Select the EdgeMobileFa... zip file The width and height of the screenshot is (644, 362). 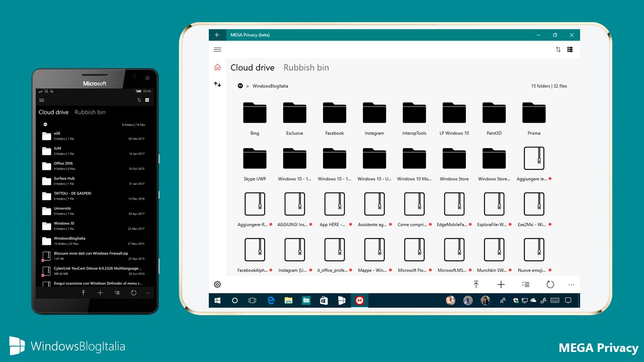pyautogui.click(x=454, y=210)
